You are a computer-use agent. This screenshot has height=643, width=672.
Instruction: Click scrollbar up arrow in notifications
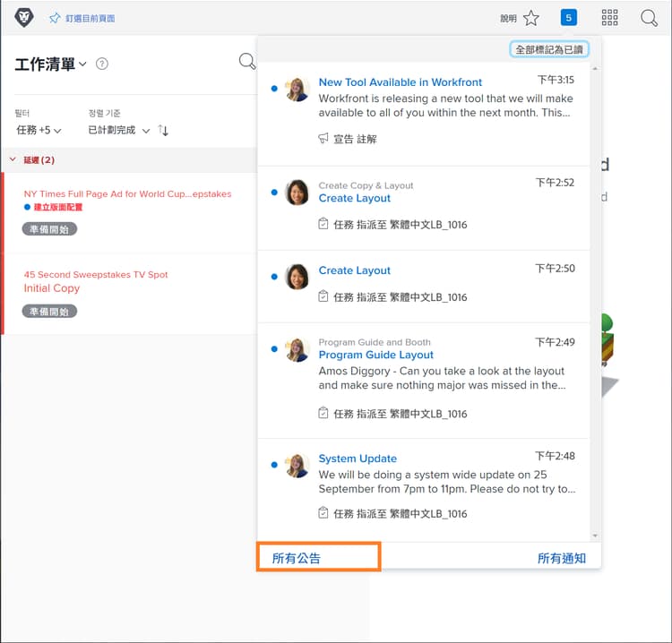coord(595,68)
